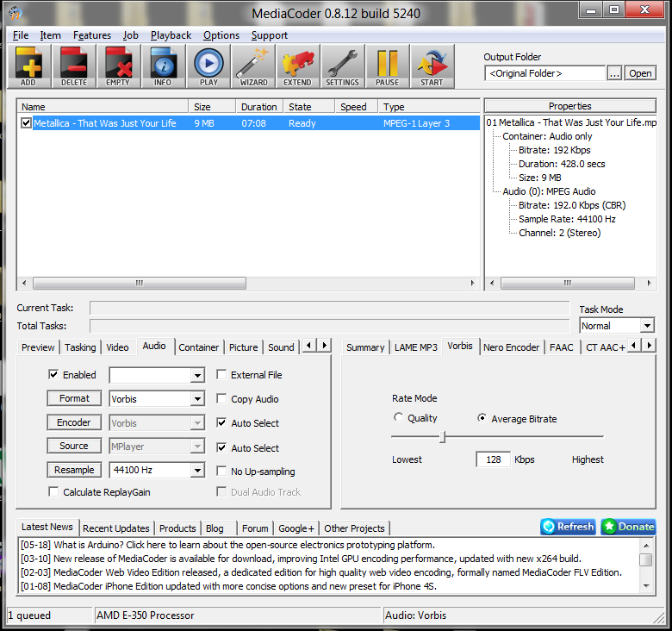Screen dimensions: 672x631
Task: Click the Donate star button
Action: tap(628, 527)
